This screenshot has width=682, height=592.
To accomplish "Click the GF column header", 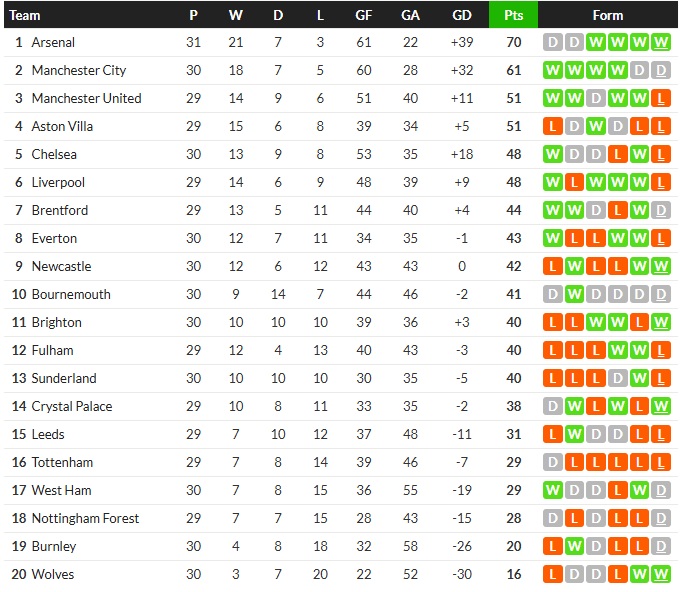I will (x=363, y=15).
